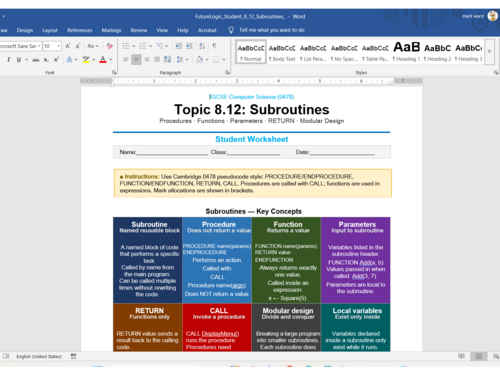Open underline style dropdown arrow
The image size is (500, 375).
coord(27,60)
